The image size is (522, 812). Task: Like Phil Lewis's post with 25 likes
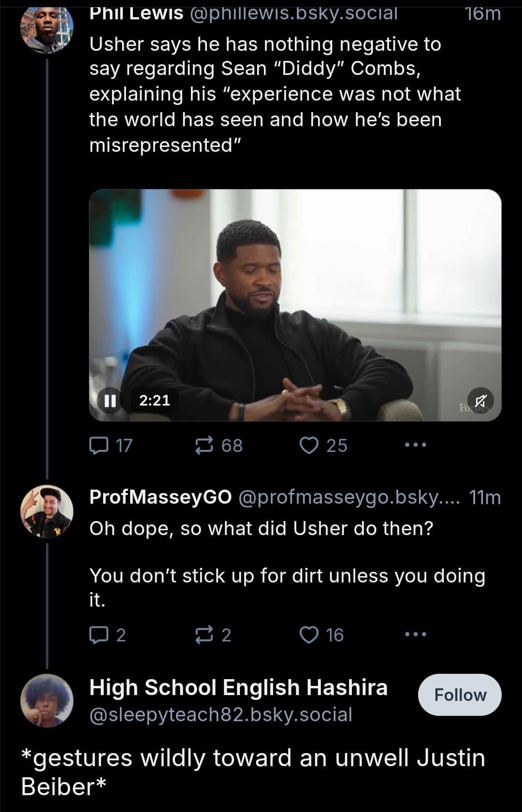309,445
